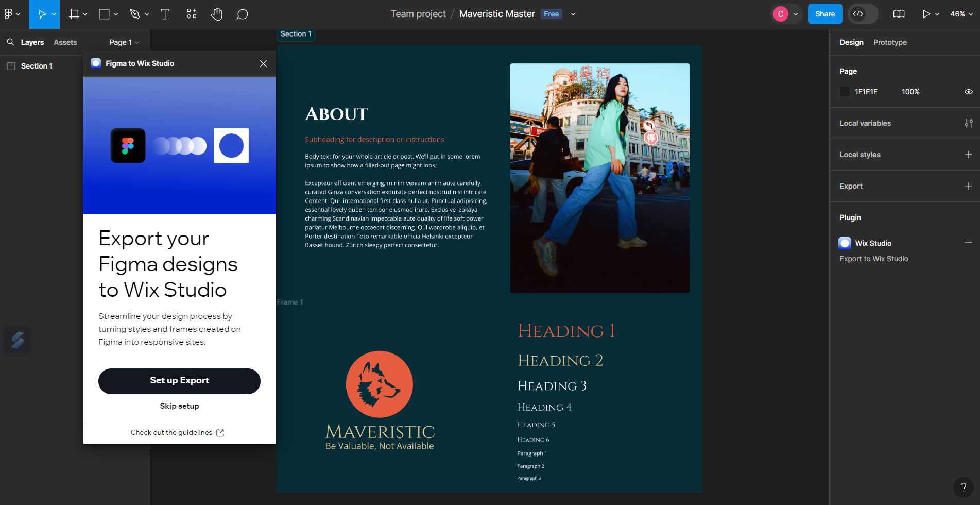Toggle page background visibility eye
The image size is (980, 505).
[x=969, y=92]
